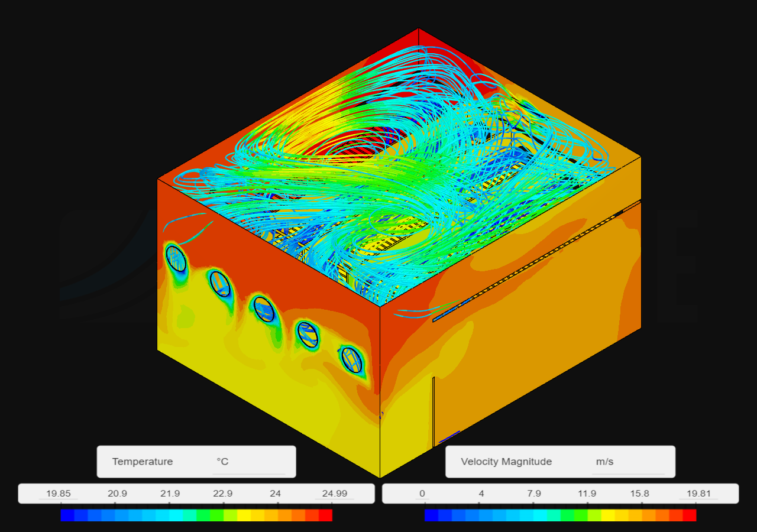Click the 24 temperature scale label
The image size is (757, 532).
click(x=275, y=494)
